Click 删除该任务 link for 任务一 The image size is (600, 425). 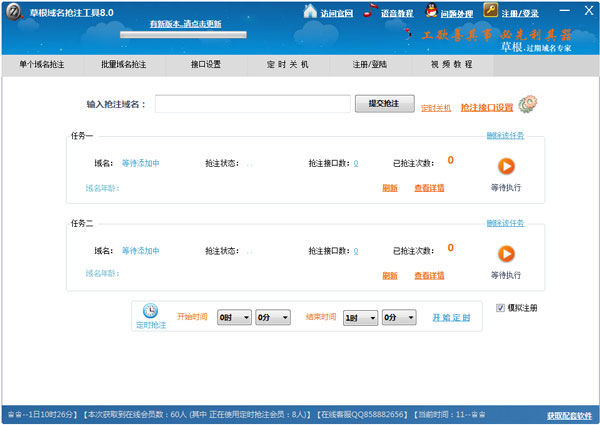coord(505,135)
